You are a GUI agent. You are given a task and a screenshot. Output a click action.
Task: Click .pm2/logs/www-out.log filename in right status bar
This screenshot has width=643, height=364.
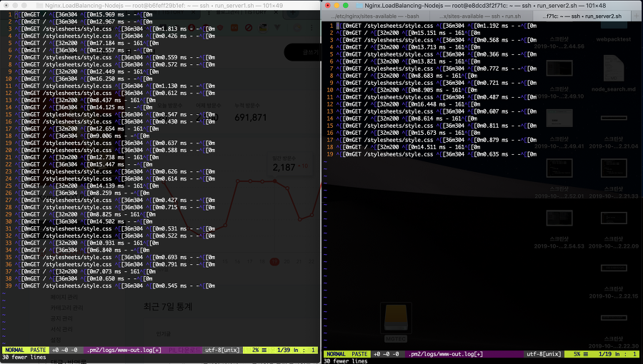click(446, 354)
